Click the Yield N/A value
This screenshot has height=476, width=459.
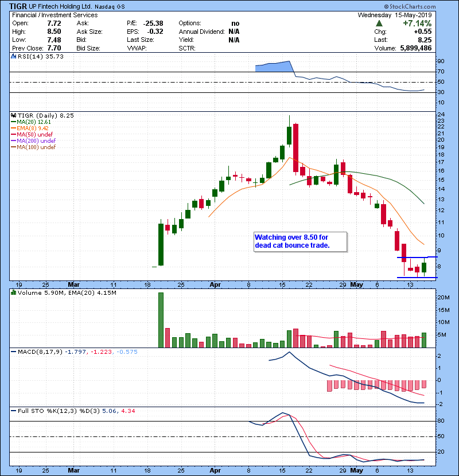coord(234,40)
